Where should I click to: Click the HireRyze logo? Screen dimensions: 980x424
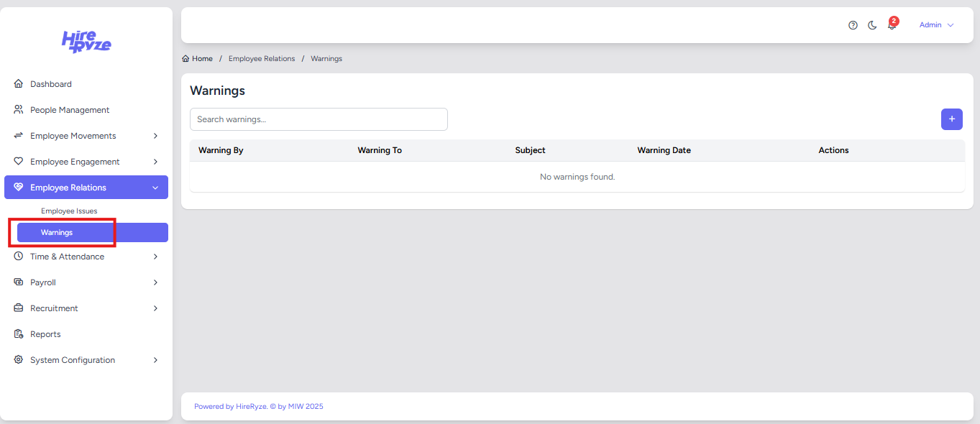(86, 42)
